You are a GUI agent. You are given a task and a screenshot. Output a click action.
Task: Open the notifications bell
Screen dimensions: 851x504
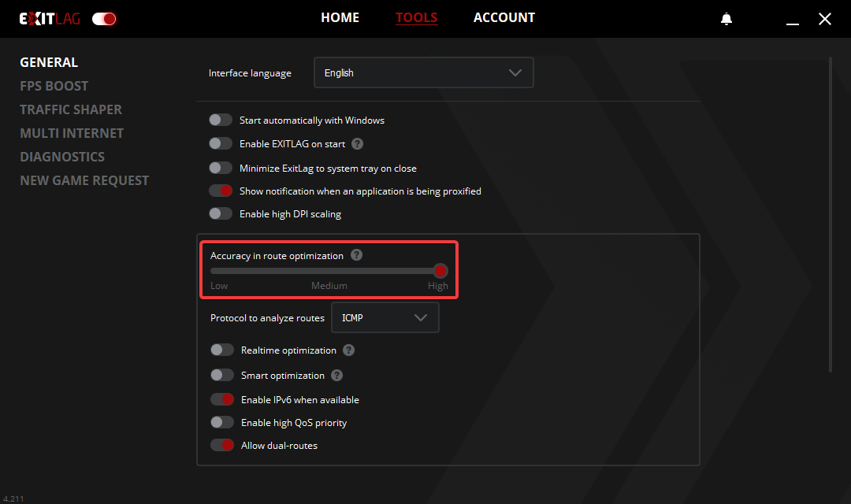point(727,19)
